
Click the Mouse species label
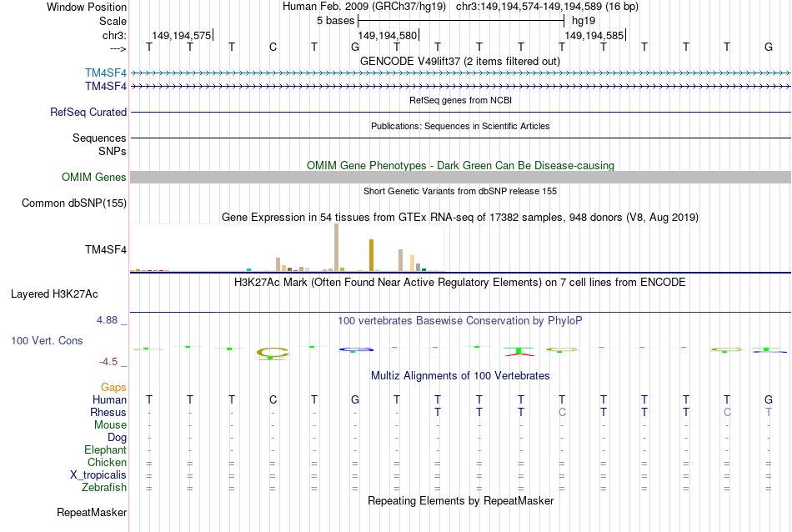[x=110, y=425]
